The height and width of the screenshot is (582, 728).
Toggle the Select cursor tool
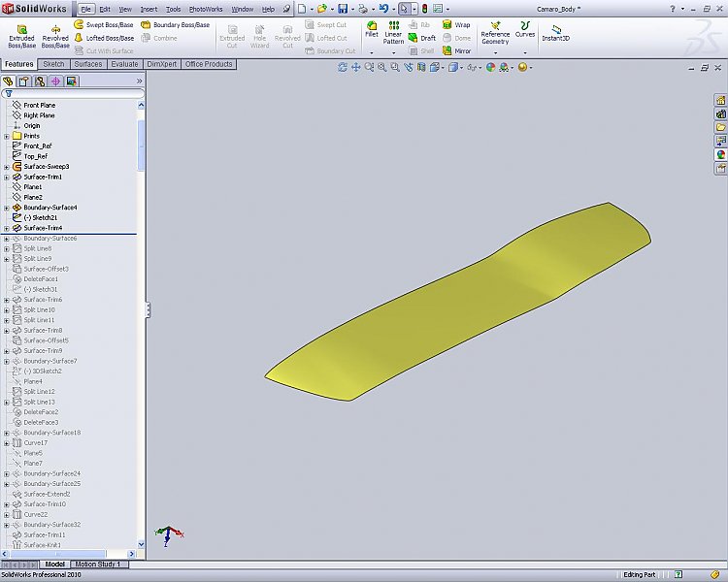point(404,9)
